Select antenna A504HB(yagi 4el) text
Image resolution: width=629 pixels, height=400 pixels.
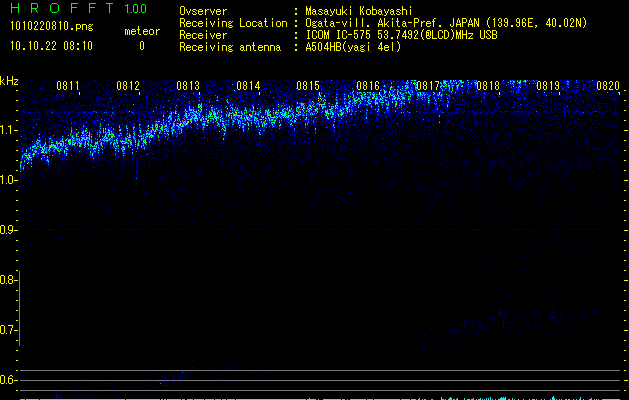coord(353,47)
